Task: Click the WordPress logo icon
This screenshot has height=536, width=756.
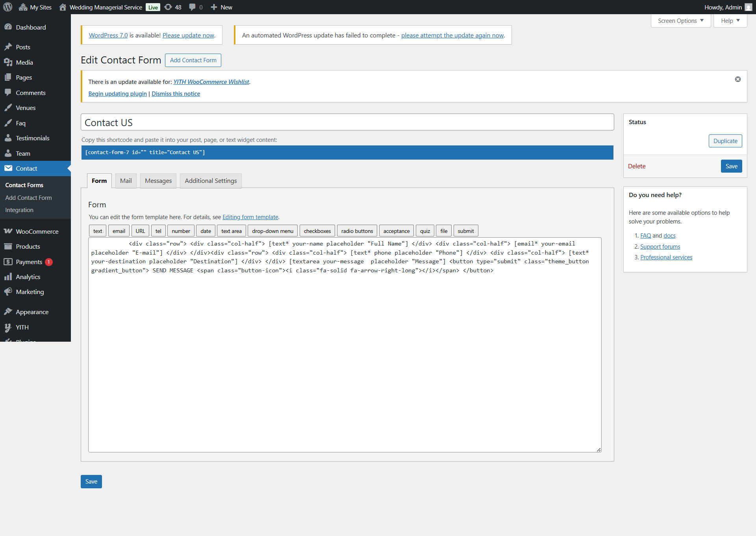Action: click(x=8, y=7)
